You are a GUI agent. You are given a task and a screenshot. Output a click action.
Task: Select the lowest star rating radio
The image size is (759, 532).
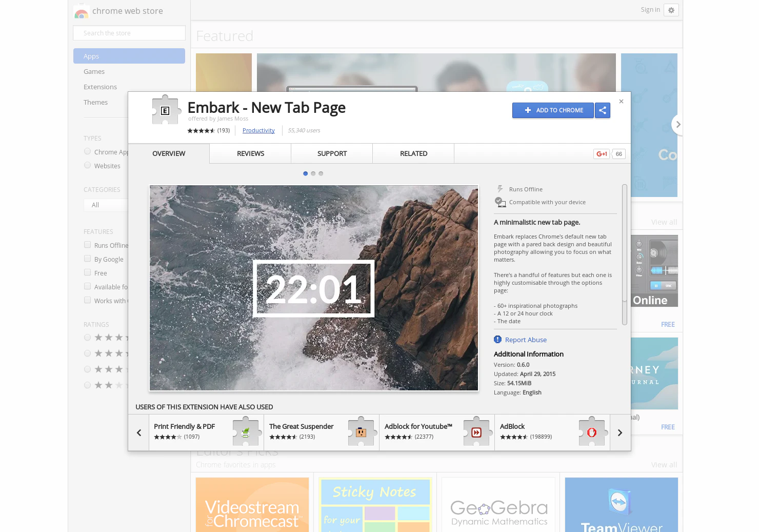point(88,385)
